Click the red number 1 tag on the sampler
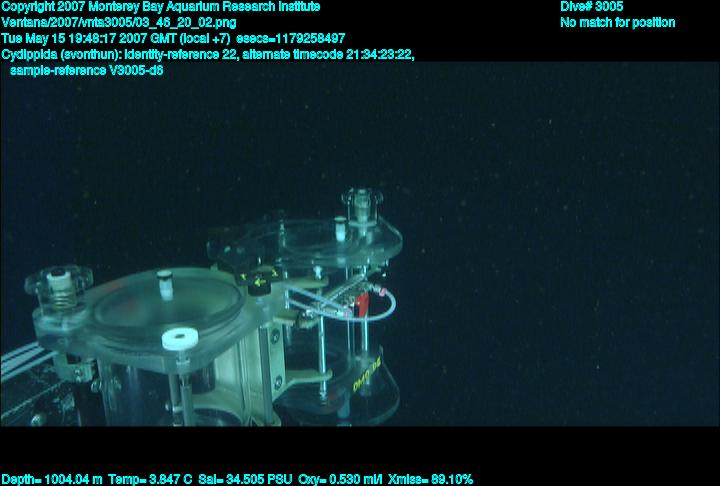This screenshot has height=486, width=720. [x=362, y=305]
